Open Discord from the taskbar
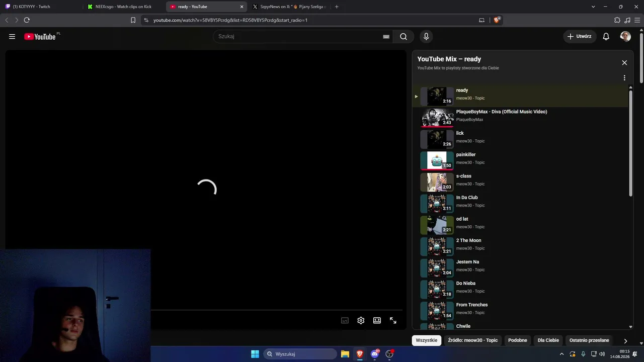 coord(374,354)
